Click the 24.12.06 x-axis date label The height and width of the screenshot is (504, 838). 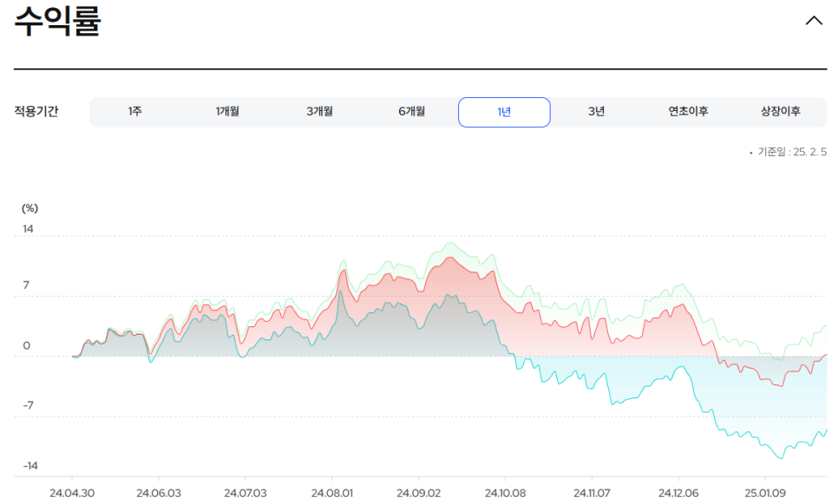[x=678, y=493]
